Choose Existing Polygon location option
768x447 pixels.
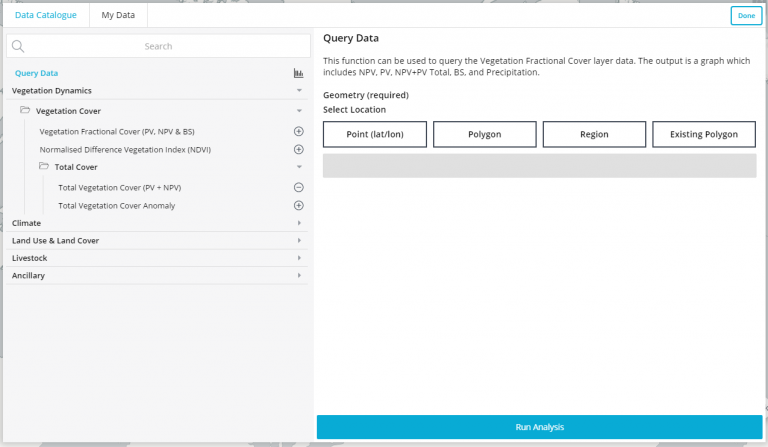tap(704, 134)
